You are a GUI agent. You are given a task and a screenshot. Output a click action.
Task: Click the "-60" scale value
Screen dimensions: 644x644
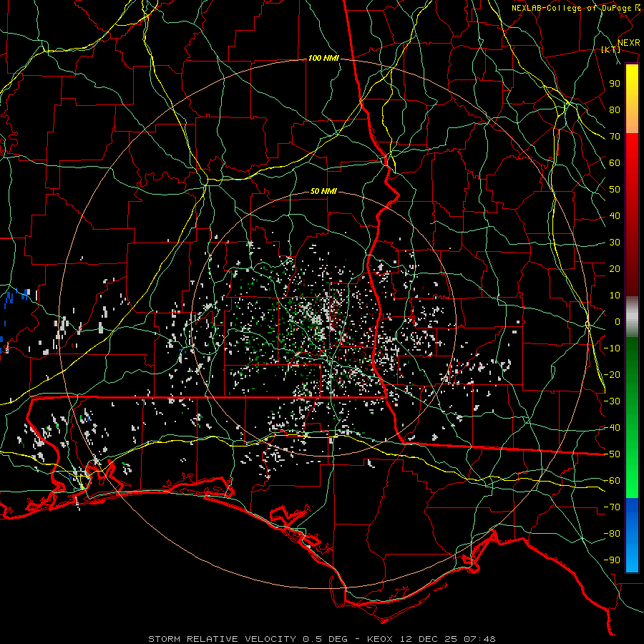pyautogui.click(x=612, y=481)
